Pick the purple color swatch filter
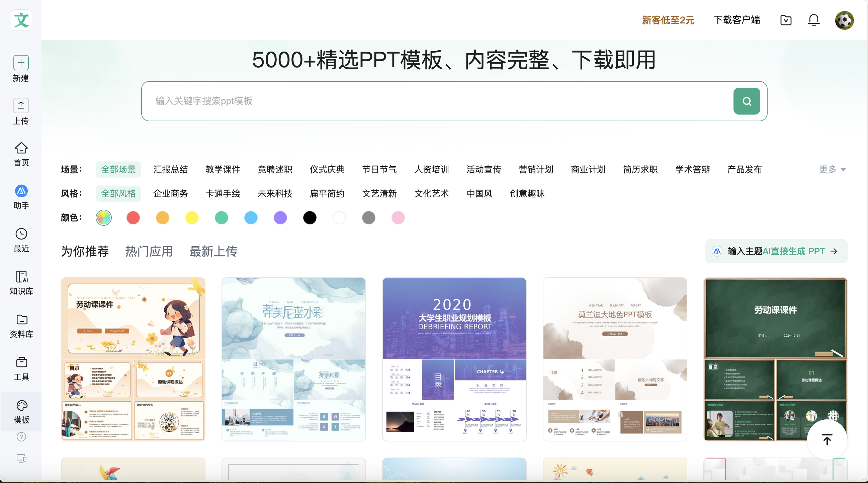Image resolution: width=868 pixels, height=483 pixels. point(280,218)
